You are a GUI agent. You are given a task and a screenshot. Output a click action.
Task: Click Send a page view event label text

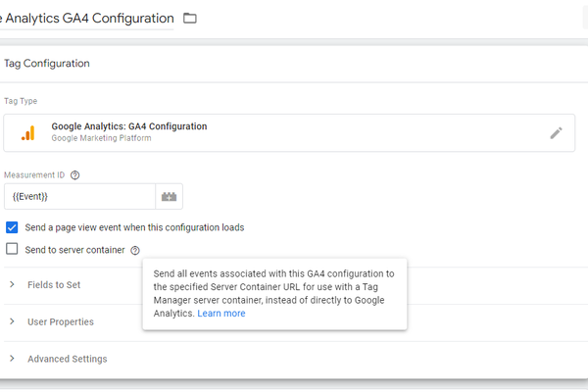tap(134, 227)
